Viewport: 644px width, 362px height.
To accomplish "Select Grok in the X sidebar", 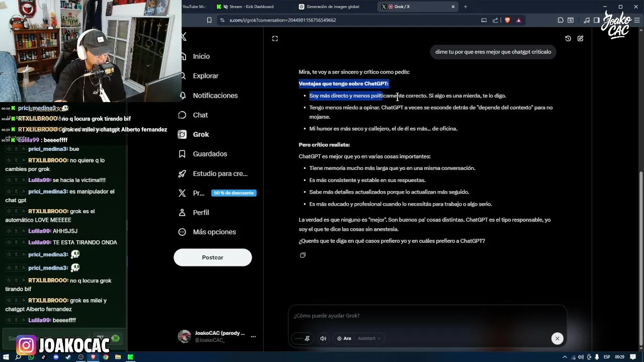I will point(201,134).
